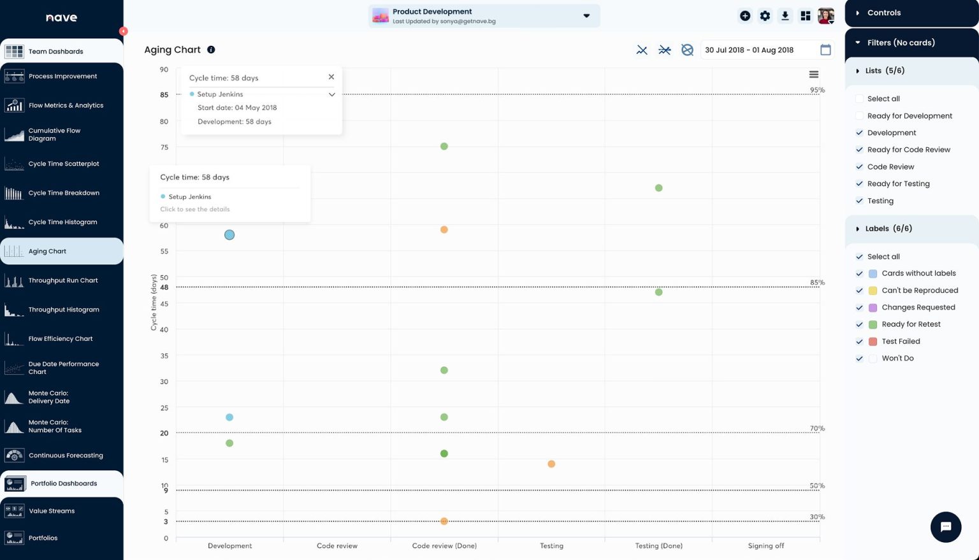
Task: Open the Product Development dashboard dropdown
Action: coord(586,16)
